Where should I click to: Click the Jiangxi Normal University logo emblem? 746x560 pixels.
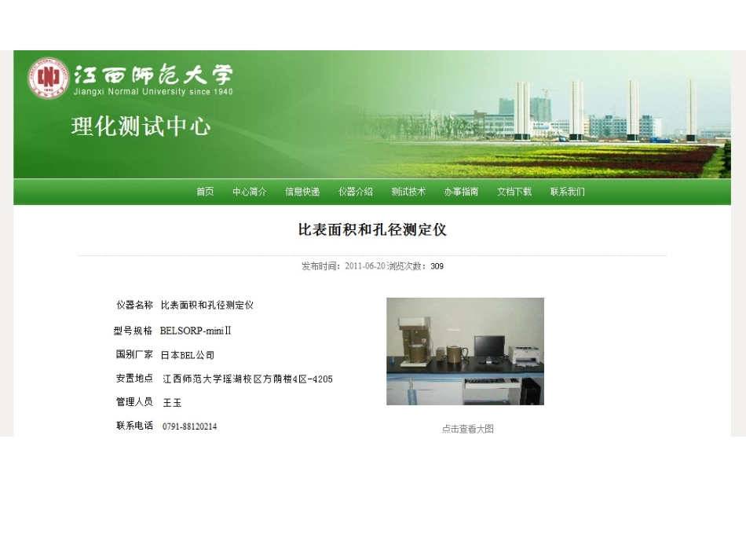pyautogui.click(x=48, y=78)
